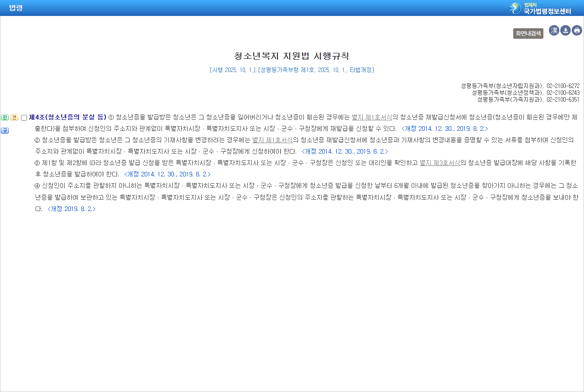Click the 청소년자립지원과 02-2100-6272 contact line
Screen dimensions: 584x392
[x=520, y=86]
